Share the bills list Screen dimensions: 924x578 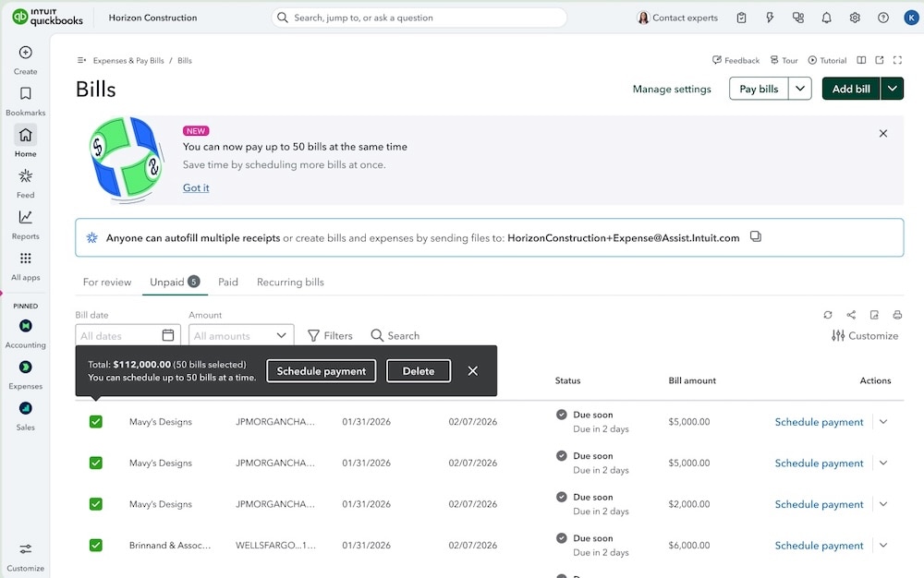pyautogui.click(x=851, y=315)
